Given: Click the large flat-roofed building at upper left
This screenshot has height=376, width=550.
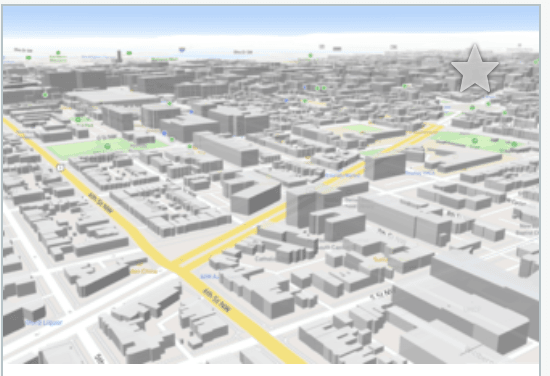Looking at the screenshot, I should [x=112, y=96].
